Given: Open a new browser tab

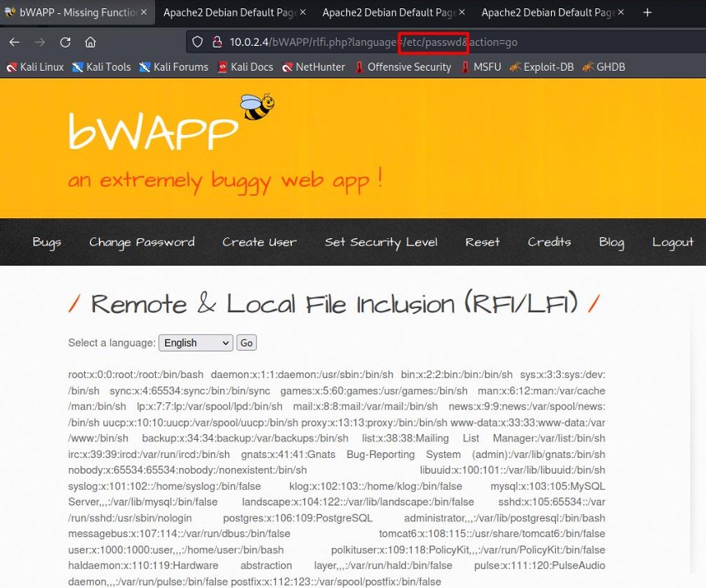Looking at the screenshot, I should coord(648,12).
